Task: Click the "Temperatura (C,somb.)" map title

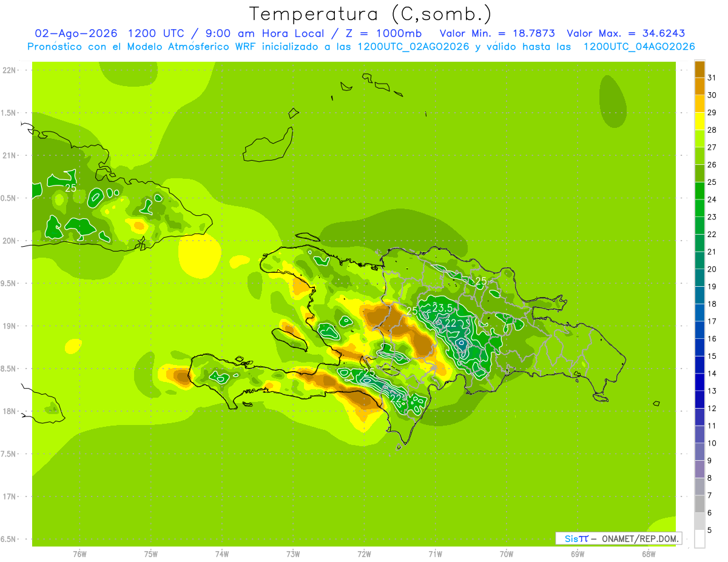Action: (x=370, y=14)
